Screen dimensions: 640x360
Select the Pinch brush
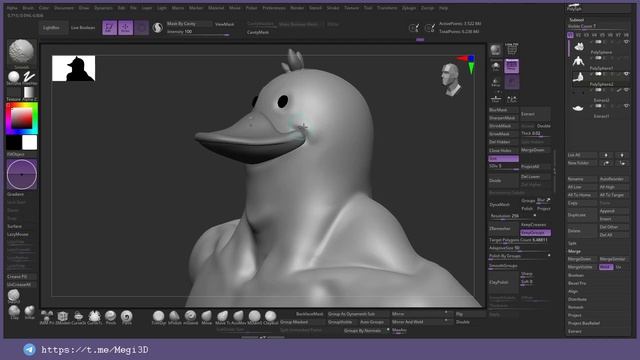(x=111, y=316)
